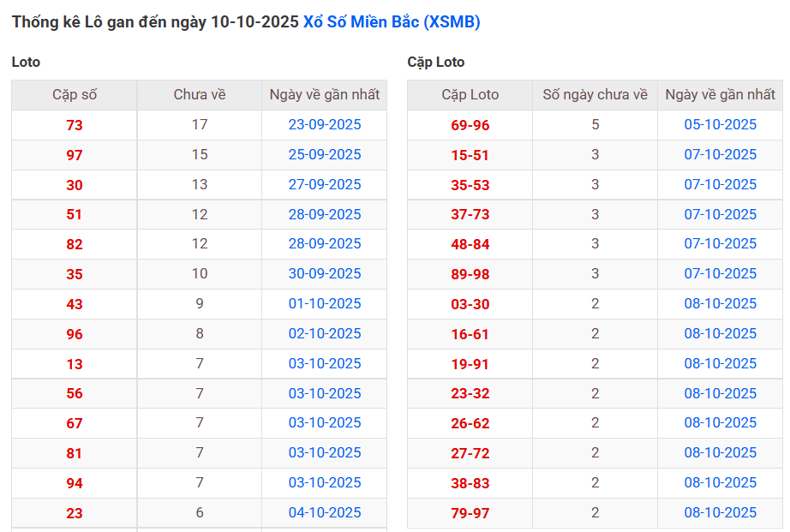
Task: Select loto number 73 in first row
Action: click(75, 126)
